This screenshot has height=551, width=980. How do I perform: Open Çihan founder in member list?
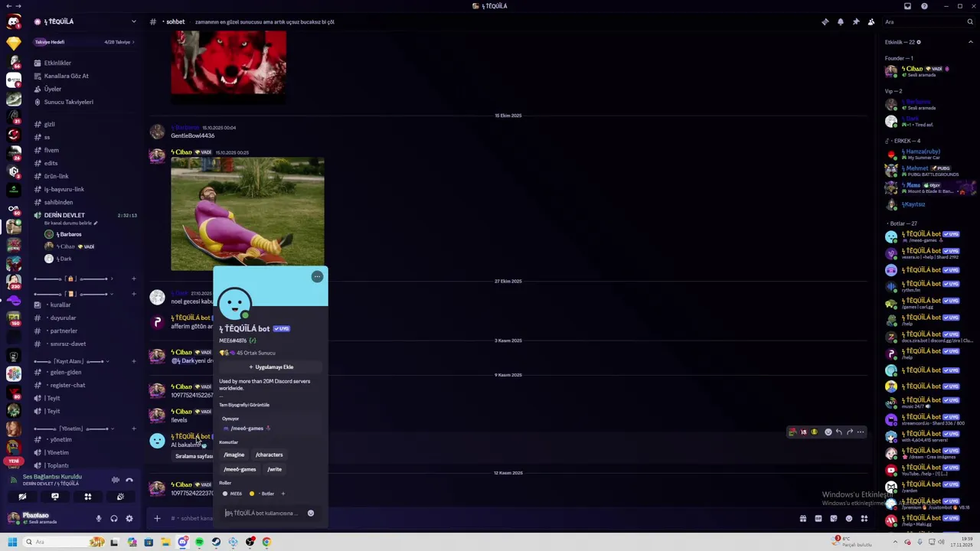tap(929, 71)
